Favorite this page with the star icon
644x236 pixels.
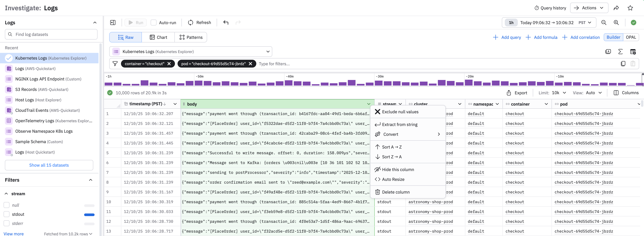[630, 8]
